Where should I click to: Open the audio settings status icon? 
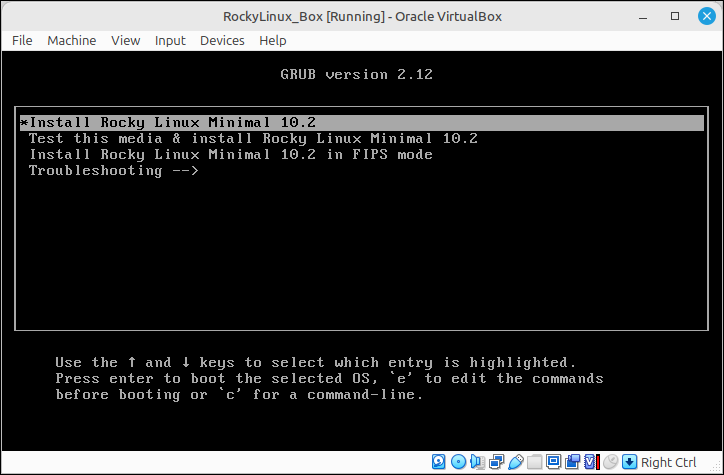477,462
